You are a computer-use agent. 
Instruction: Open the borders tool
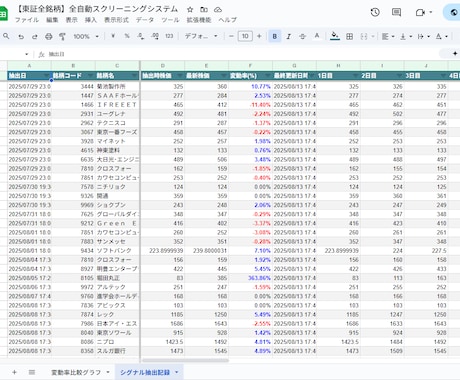(349, 36)
